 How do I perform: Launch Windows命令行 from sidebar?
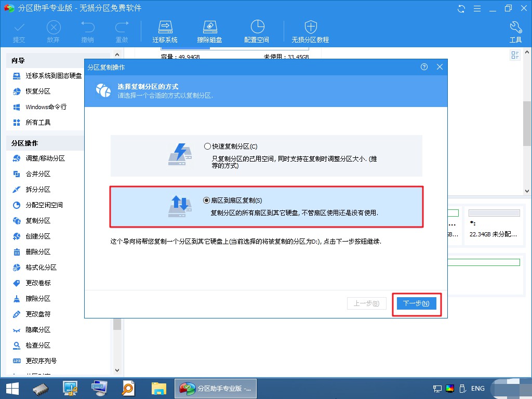[x=39, y=107]
